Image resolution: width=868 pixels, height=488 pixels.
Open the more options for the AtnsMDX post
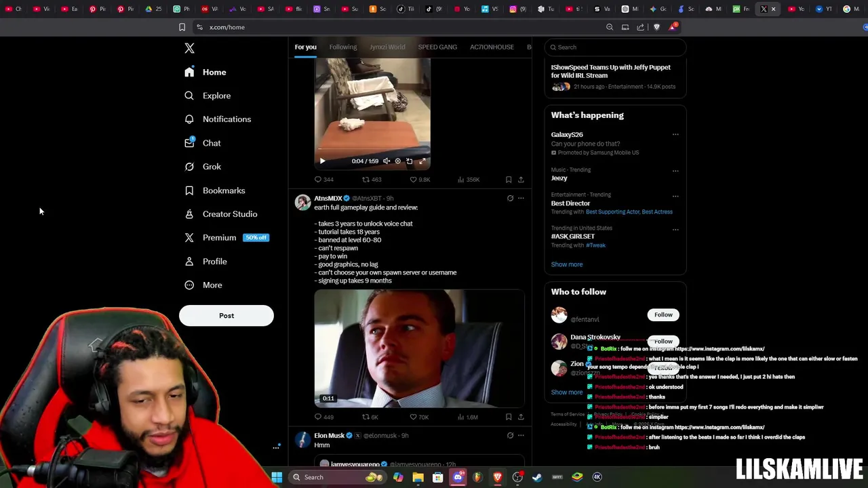[x=521, y=199]
